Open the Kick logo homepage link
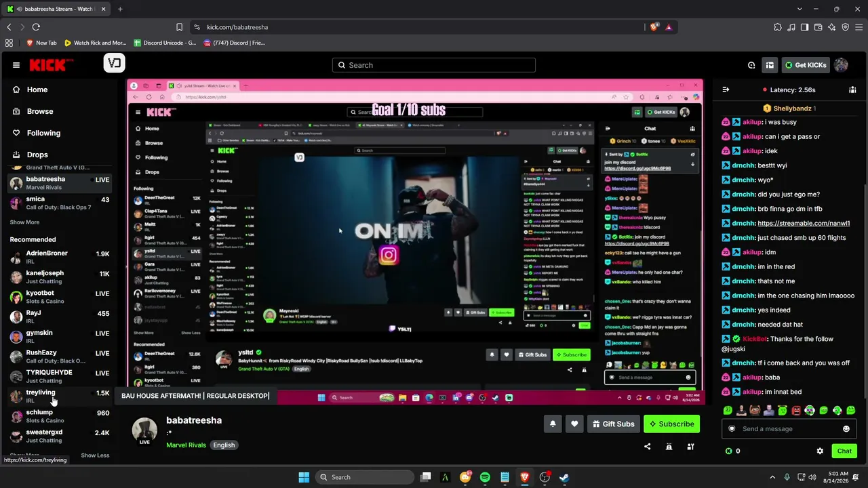 click(x=51, y=65)
